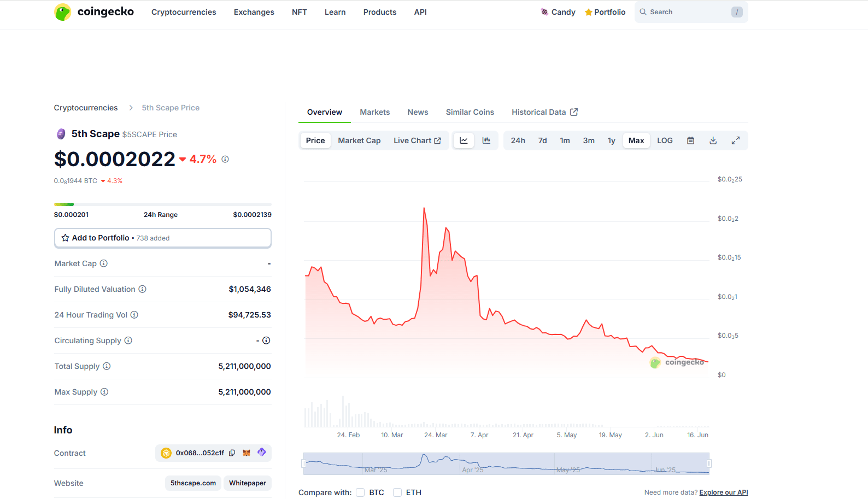
Task: Click 24 Hour Trading Vol info icon
Action: click(134, 315)
